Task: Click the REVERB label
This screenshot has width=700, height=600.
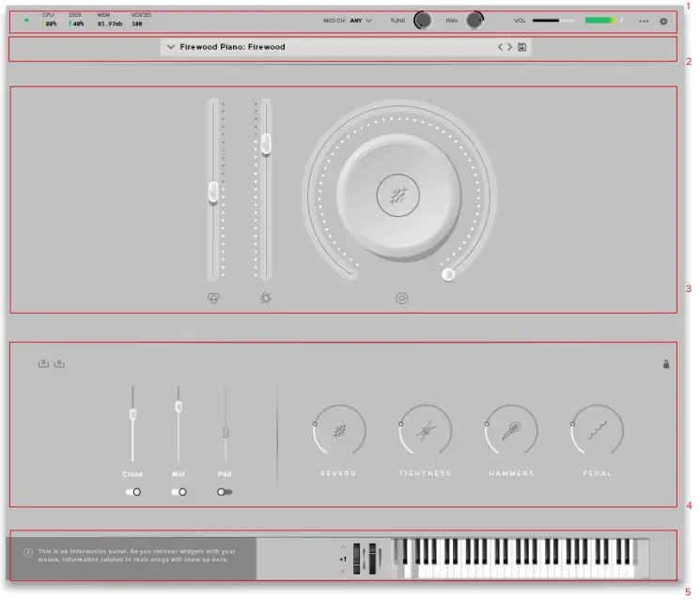Action: click(x=338, y=473)
